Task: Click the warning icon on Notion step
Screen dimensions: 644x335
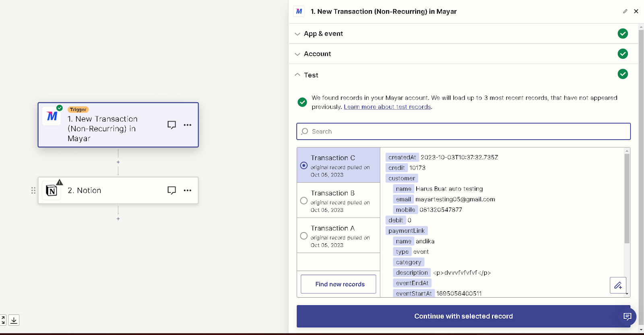Action: coord(60,182)
